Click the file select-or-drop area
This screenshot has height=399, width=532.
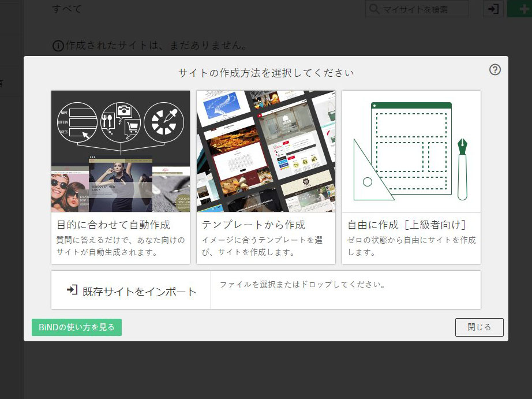[346, 290]
